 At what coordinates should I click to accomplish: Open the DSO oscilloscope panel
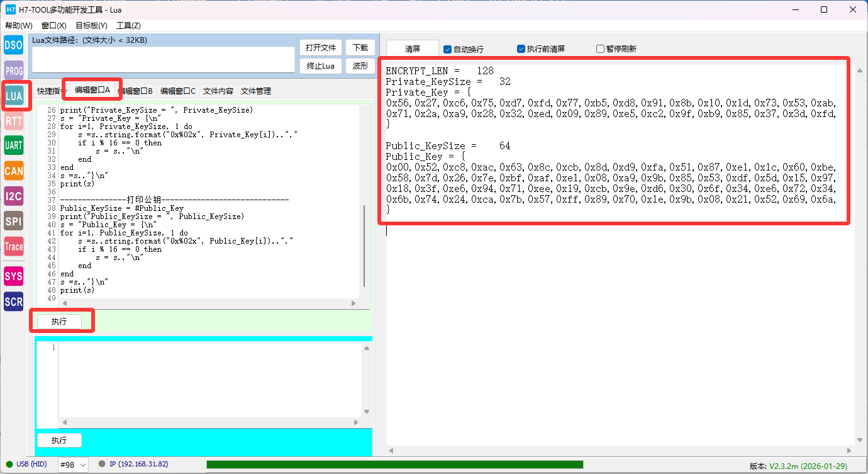tap(14, 45)
